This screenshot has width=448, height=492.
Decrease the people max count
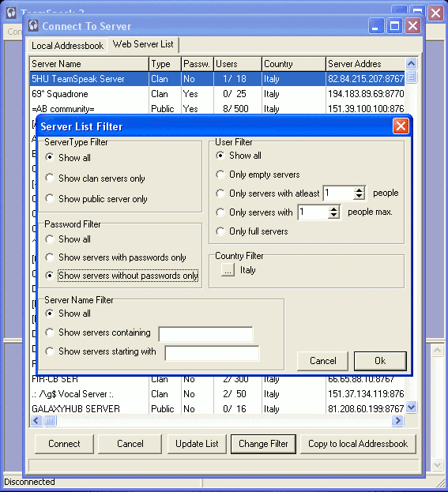(333, 216)
